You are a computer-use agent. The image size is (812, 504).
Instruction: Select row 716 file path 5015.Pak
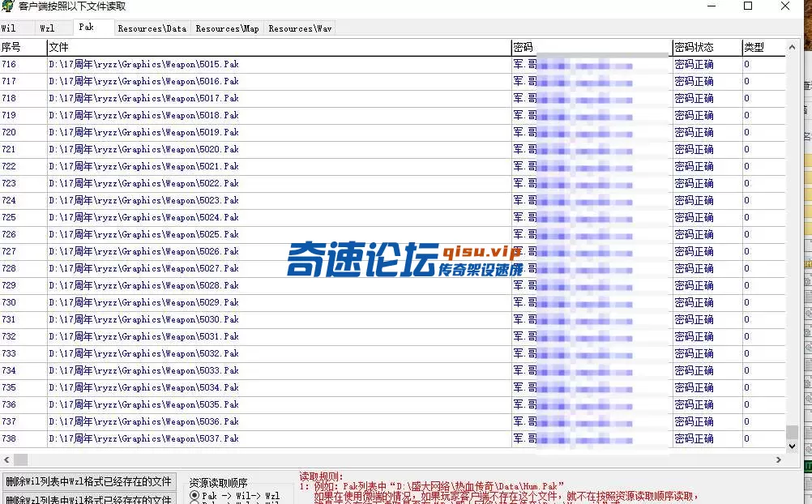pos(144,64)
